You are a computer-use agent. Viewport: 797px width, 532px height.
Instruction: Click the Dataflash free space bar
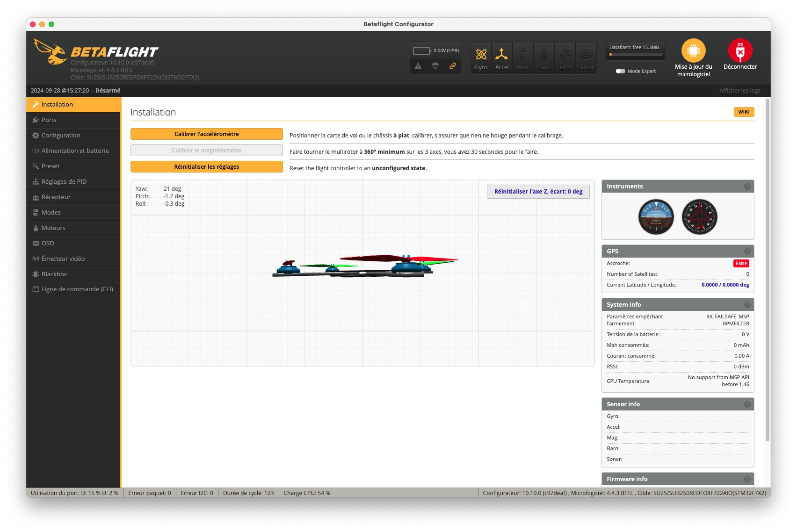click(x=636, y=55)
